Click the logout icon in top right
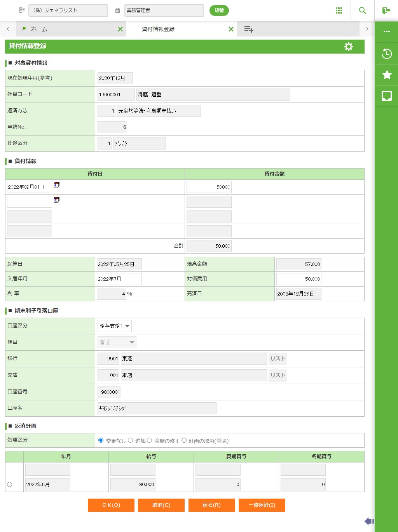This screenshot has height=532, width=398. click(386, 10)
